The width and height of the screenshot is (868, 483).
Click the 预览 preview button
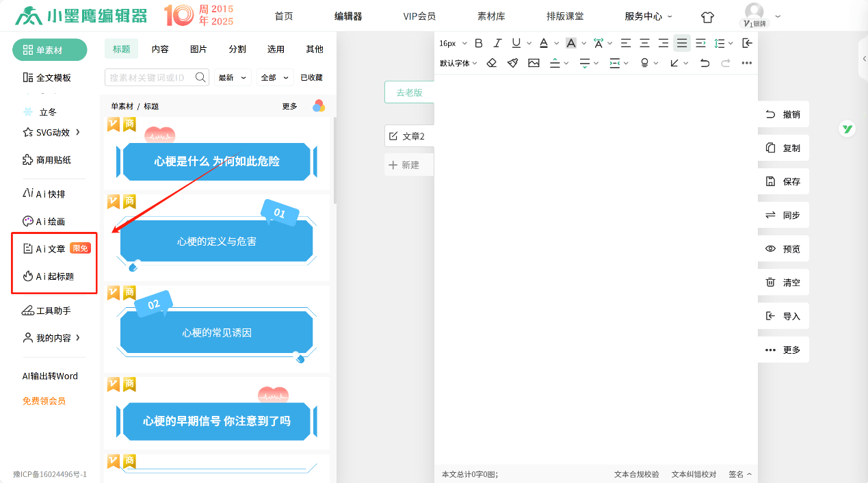(x=783, y=249)
